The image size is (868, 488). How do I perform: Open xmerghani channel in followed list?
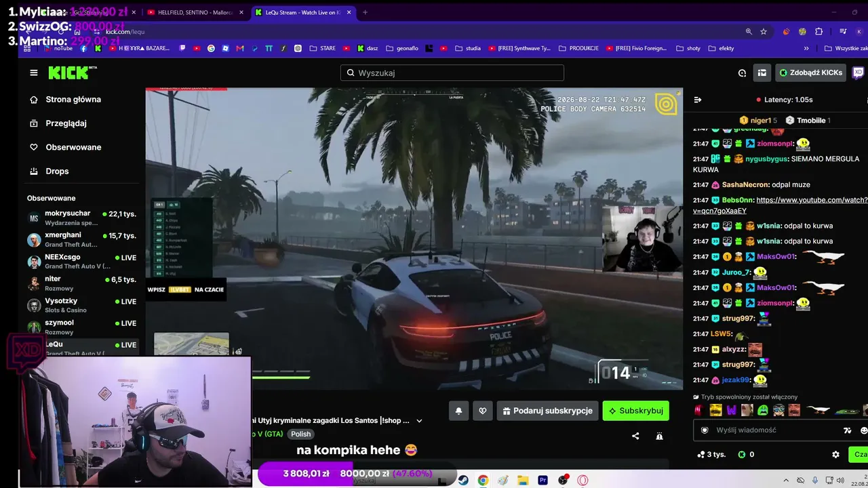[x=82, y=239]
